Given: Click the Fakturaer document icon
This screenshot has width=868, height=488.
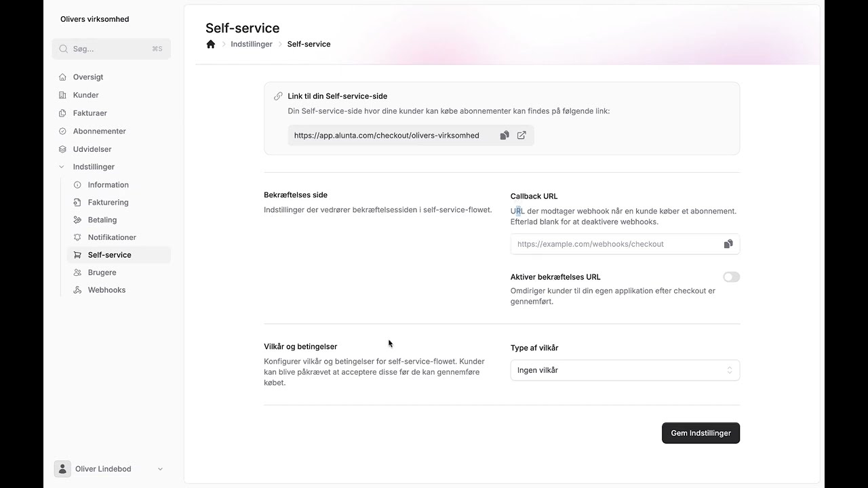Looking at the screenshot, I should tap(62, 113).
